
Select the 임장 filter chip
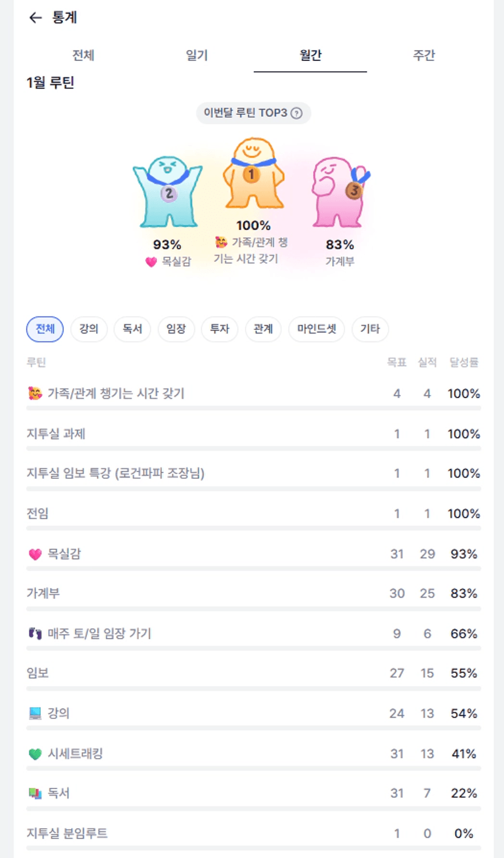(176, 329)
